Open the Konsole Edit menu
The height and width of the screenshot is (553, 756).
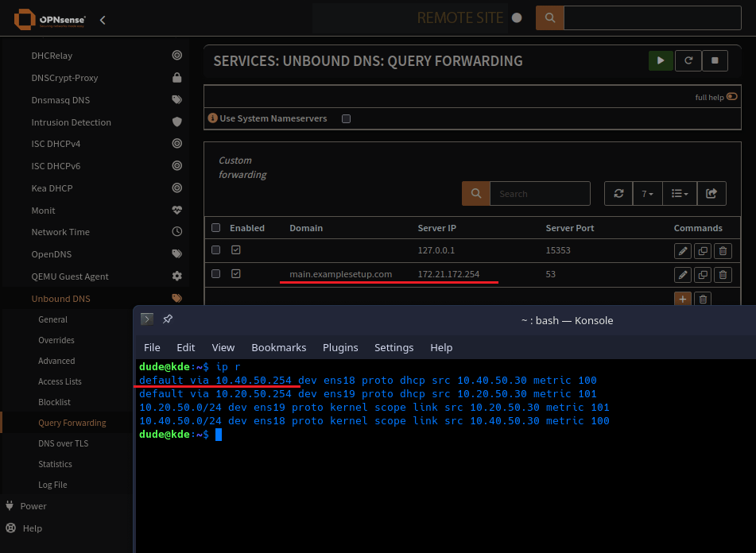pos(186,347)
